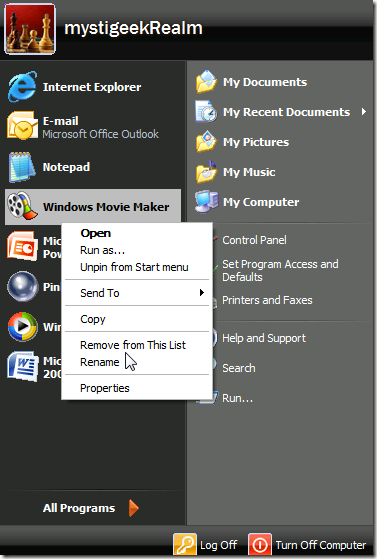Launch Notepad from its notepad icon

(22, 167)
